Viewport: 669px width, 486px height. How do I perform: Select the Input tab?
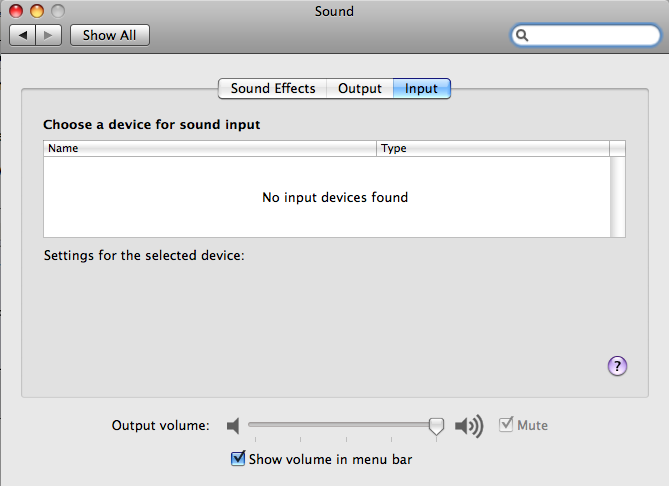point(421,88)
